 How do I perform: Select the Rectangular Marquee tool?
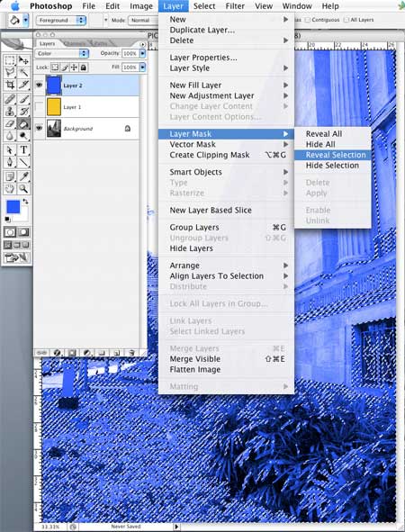point(10,60)
